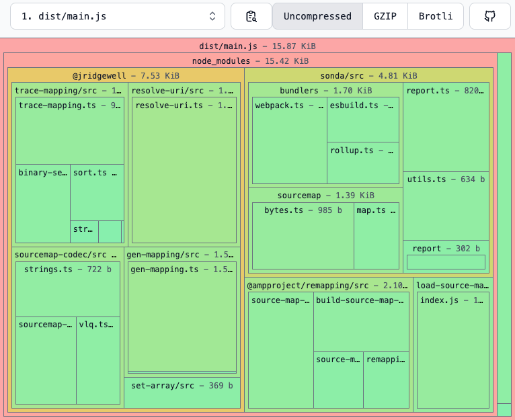
Task: Click the utils.ts 634 b tile
Action: tap(446, 206)
